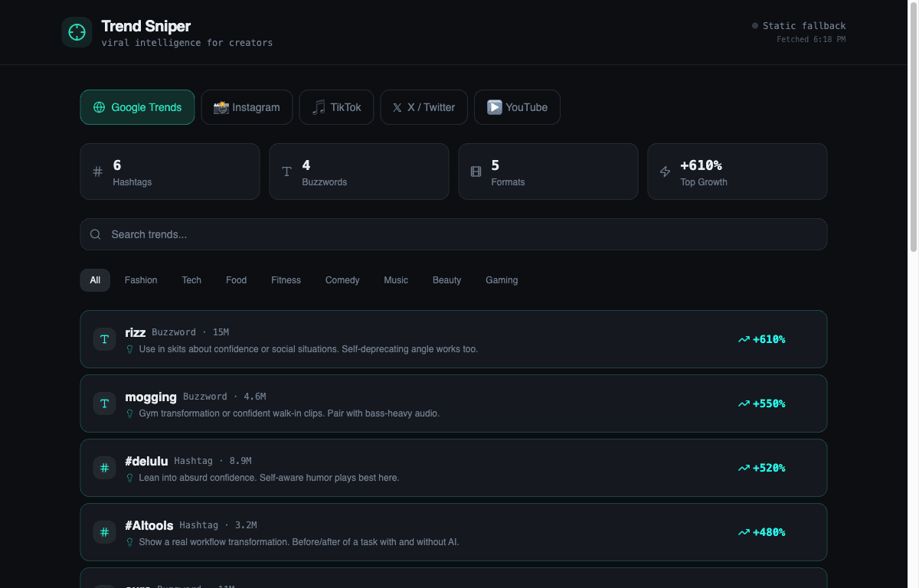The image size is (919, 588).
Task: Select the Google Trends tab
Action: pos(137,107)
